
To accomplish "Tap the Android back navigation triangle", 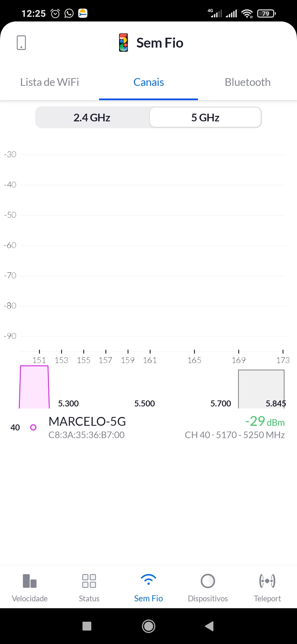I will coord(209,626).
